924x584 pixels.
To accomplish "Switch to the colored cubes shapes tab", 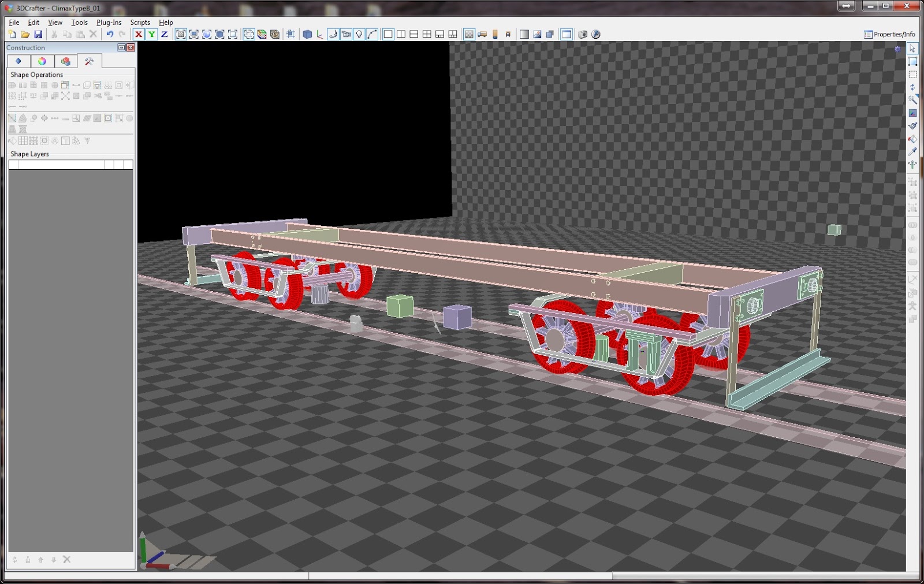I will coord(66,61).
